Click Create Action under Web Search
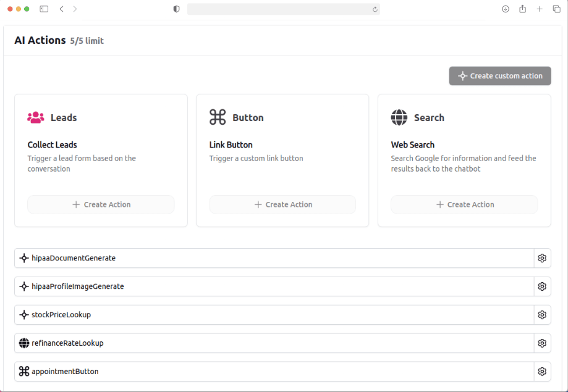The image size is (568, 392). pyautogui.click(x=464, y=204)
